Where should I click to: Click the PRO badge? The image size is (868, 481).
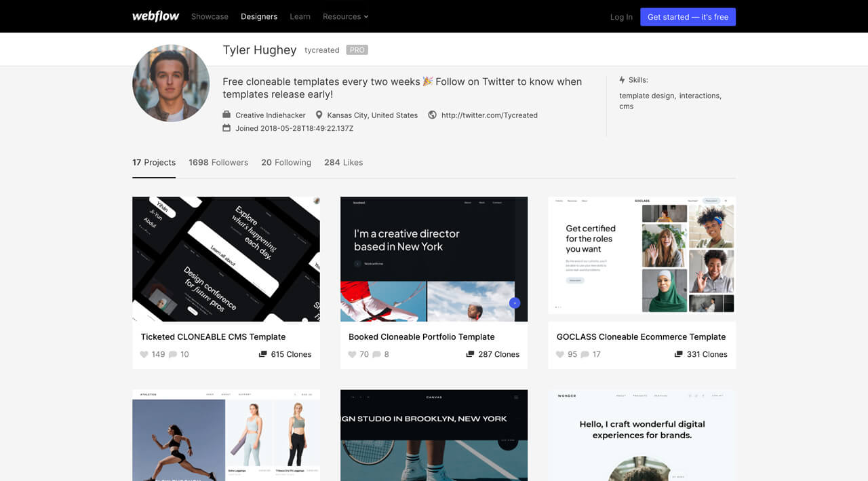click(x=357, y=50)
